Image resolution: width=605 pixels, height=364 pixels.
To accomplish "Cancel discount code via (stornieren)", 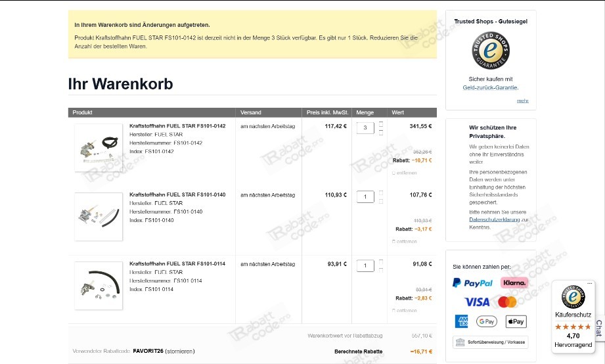I will tap(180, 352).
